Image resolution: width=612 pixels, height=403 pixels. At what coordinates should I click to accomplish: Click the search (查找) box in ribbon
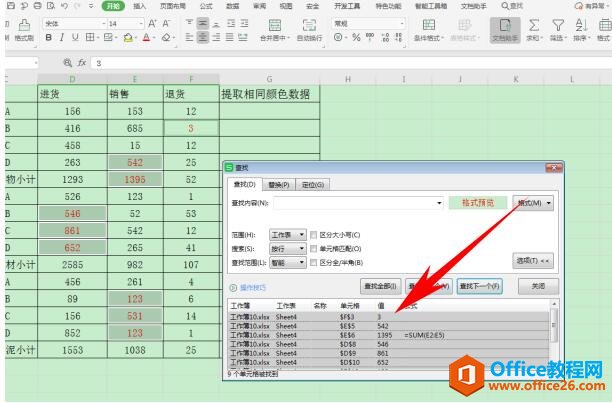[x=512, y=6]
